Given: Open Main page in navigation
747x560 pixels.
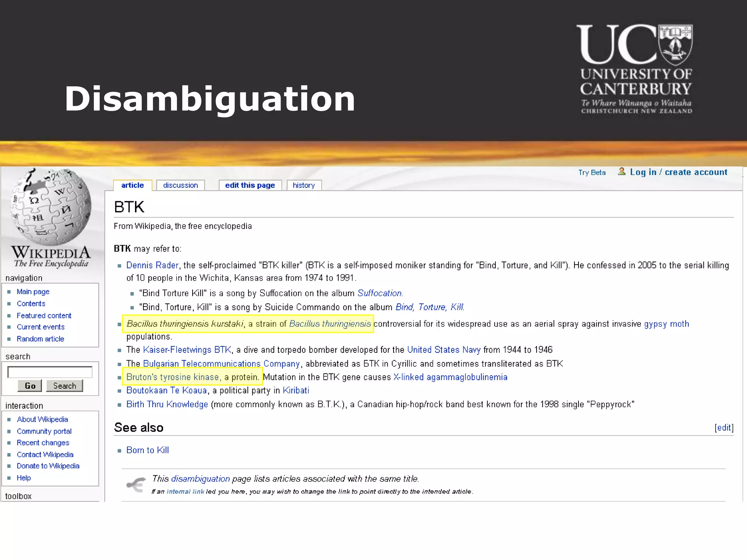Looking at the screenshot, I should coord(33,292).
